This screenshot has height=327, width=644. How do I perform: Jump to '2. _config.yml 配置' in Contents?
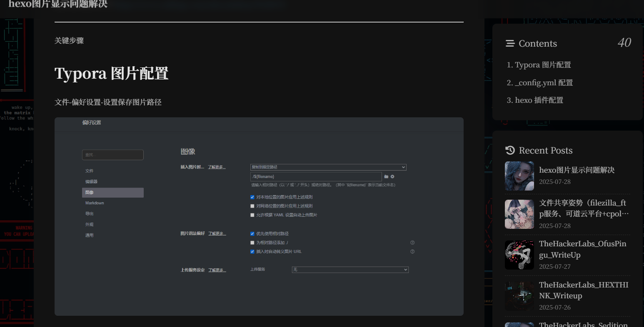click(539, 83)
